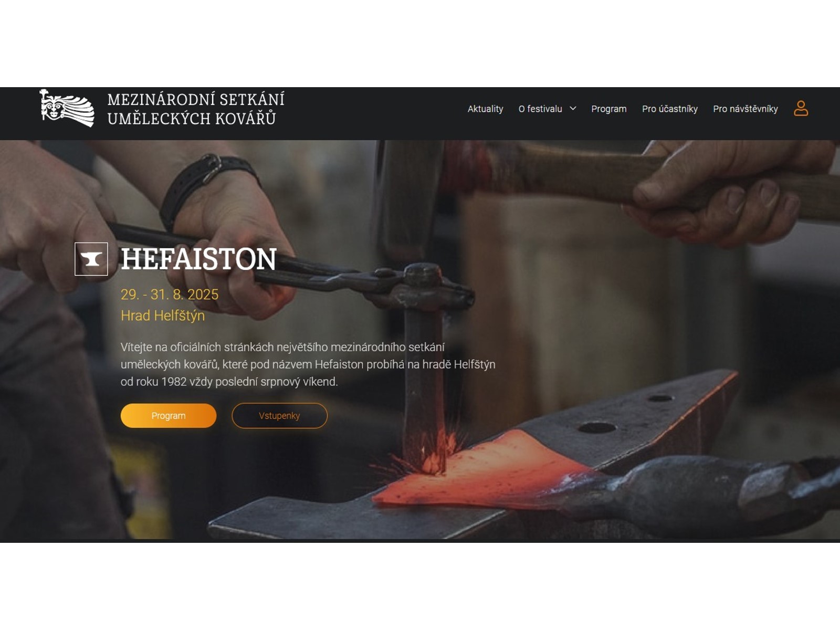Open the user account icon

click(x=801, y=109)
